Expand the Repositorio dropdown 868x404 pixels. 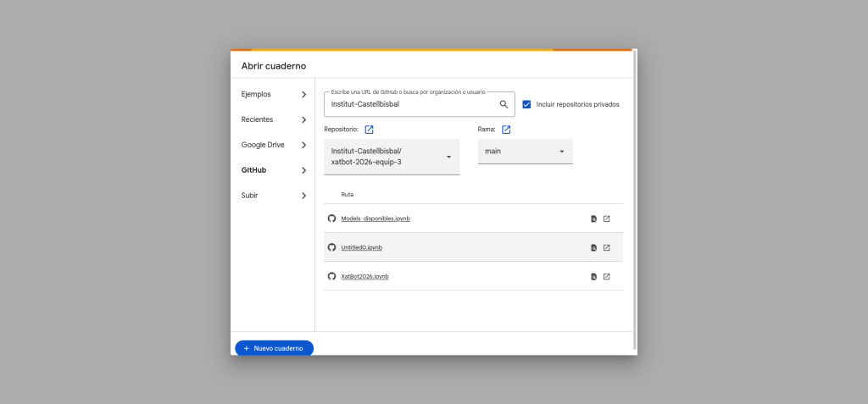click(x=392, y=157)
